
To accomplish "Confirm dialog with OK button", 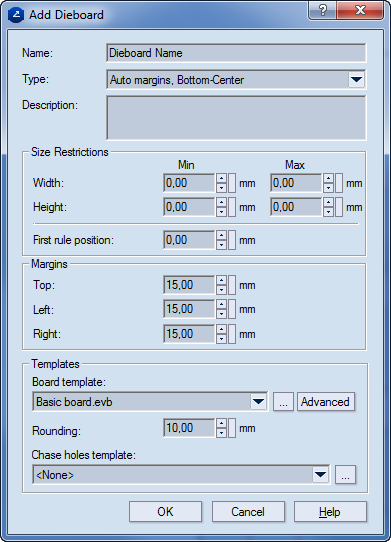I will pos(165,512).
